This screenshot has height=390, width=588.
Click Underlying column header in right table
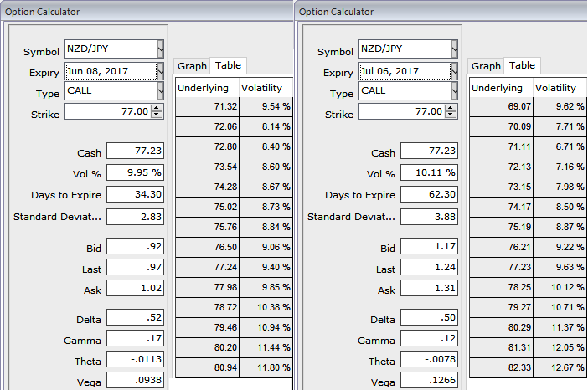(501, 88)
